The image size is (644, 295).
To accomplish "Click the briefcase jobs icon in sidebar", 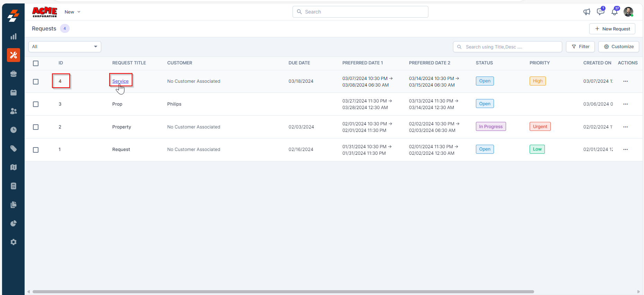I will pos(14,74).
